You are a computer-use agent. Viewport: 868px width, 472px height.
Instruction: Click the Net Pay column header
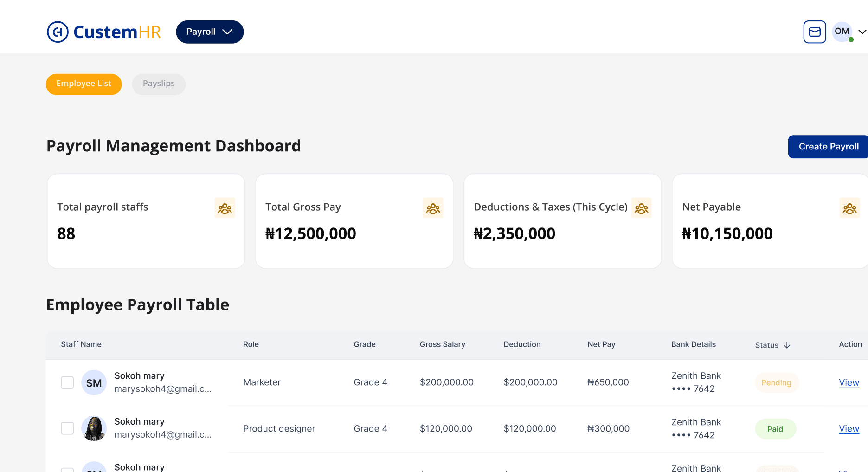coord(601,344)
